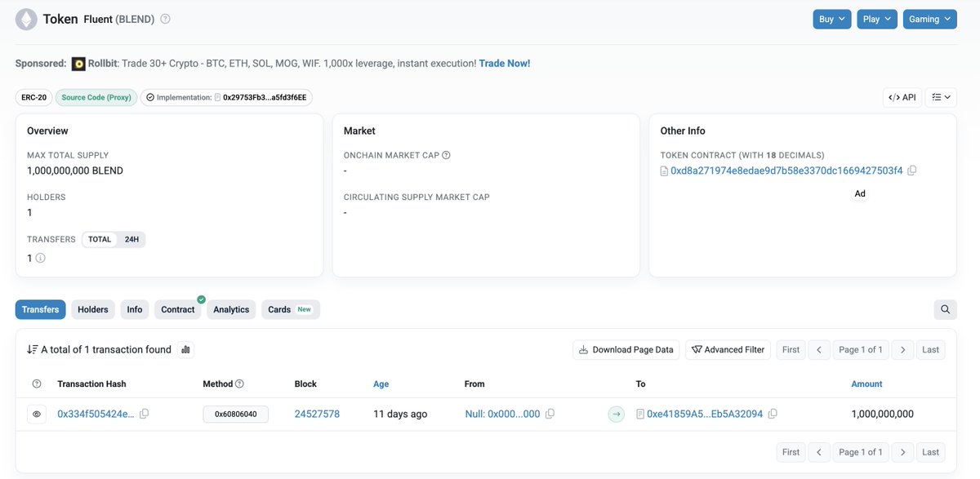This screenshot has width=980, height=479.
Task: Open the Gaming dropdown menu
Action: (x=929, y=19)
